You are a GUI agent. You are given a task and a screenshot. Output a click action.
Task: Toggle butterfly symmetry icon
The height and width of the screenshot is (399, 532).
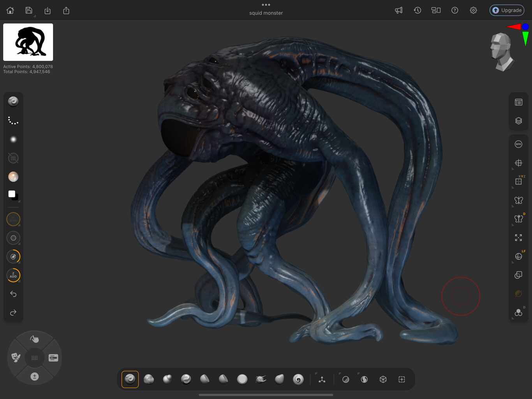coord(518,200)
